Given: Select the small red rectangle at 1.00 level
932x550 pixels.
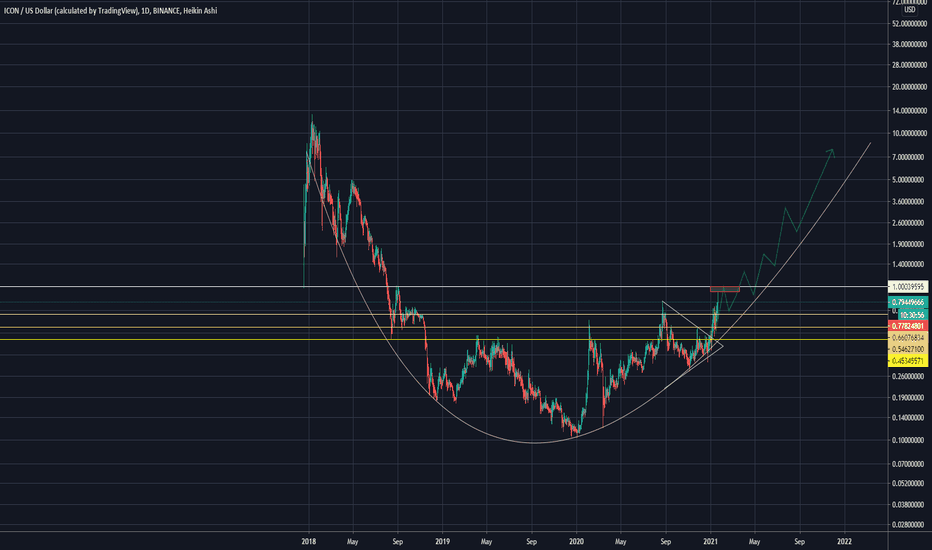Looking at the screenshot, I should tap(725, 289).
